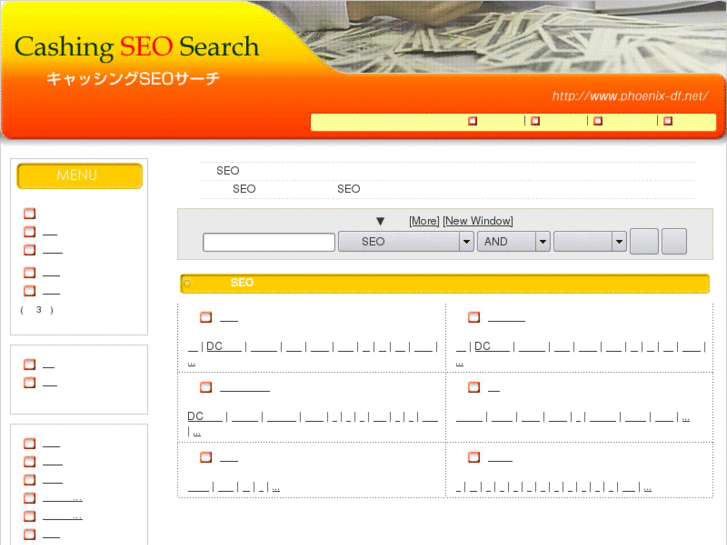Viewport: 727px width, 545px height.
Task: Click the DC link in the middle-left category cell
Action: [x=205, y=416]
